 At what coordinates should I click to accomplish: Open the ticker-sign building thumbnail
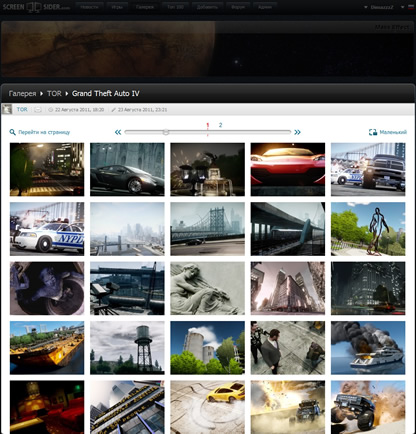(x=127, y=407)
